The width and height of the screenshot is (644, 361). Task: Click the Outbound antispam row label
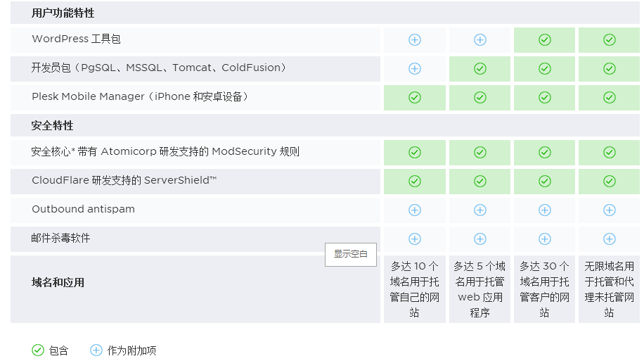pyautogui.click(x=84, y=209)
